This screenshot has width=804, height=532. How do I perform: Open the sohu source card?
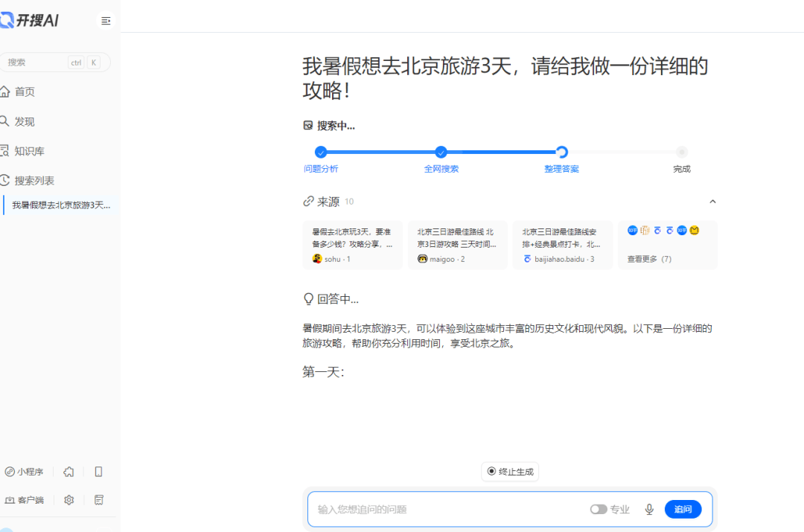pos(352,245)
